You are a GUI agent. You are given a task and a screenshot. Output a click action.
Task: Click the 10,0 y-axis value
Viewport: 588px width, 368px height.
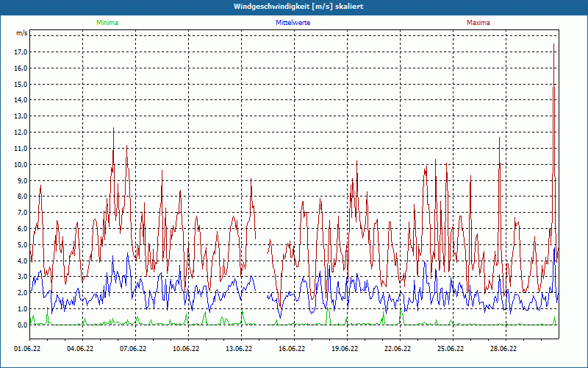coord(21,164)
